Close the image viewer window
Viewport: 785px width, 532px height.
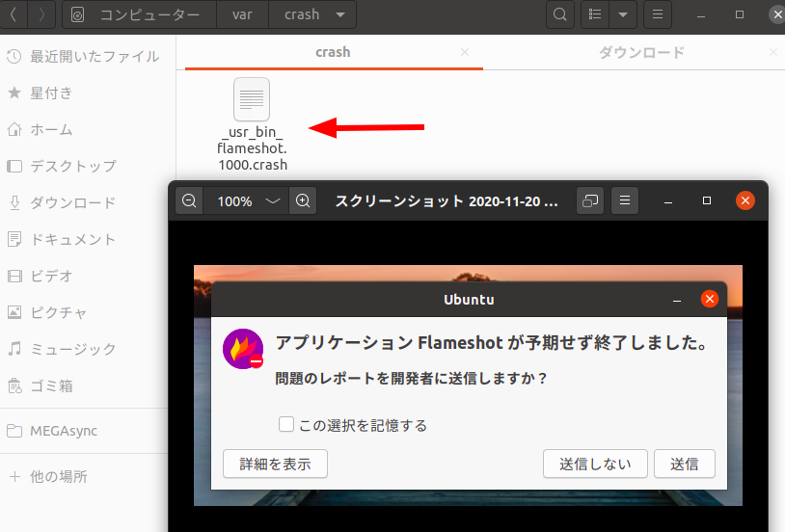tap(745, 200)
